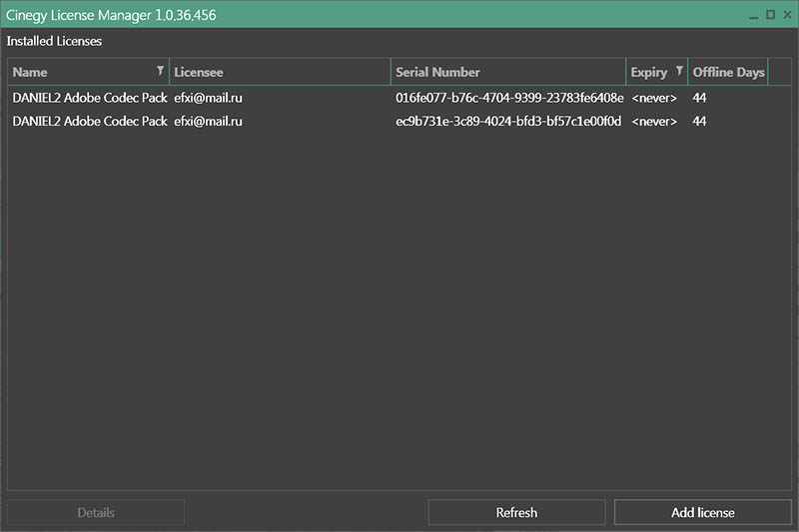Image resolution: width=799 pixels, height=532 pixels.
Task: Select DANIEL2 Adobe Codec Pack in first row
Action: coord(90,98)
